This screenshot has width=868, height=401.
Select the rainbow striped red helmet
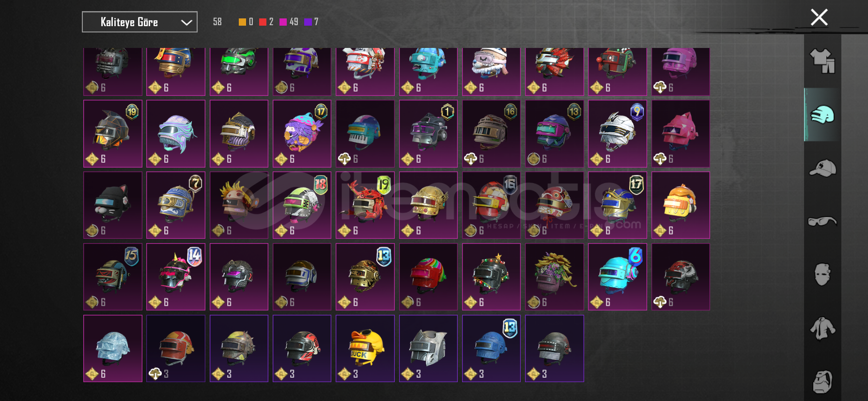(428, 277)
